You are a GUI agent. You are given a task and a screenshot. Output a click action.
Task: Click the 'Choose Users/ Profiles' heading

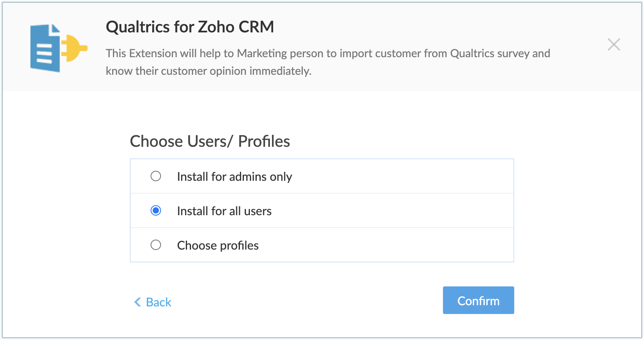point(210,141)
